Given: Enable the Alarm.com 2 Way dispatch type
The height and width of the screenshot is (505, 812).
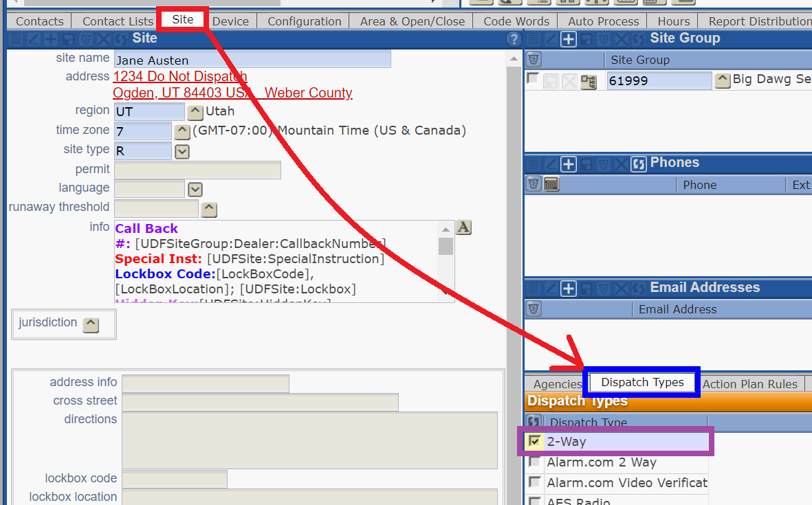Looking at the screenshot, I should coord(534,462).
